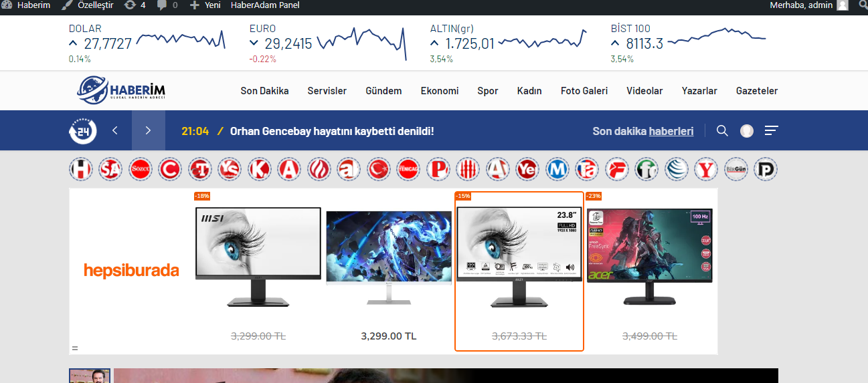868x383 pixels.
Task: Open the lowercase 'a' newspaper icon
Action: (349, 170)
